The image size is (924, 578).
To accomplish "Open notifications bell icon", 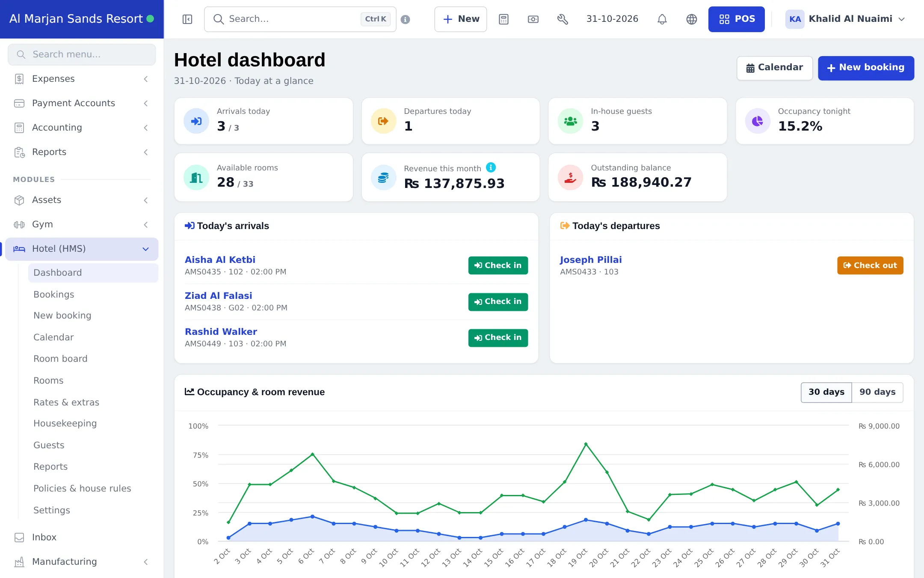I will point(662,19).
